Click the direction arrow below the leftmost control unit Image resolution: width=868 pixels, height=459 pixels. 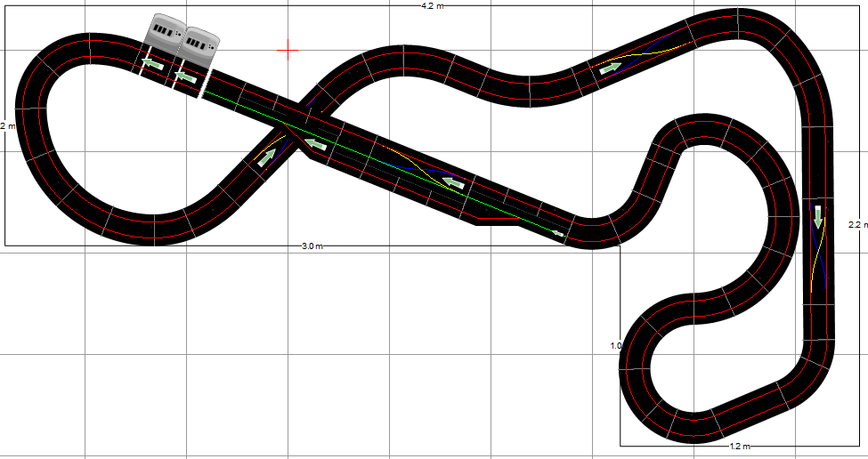pos(154,65)
